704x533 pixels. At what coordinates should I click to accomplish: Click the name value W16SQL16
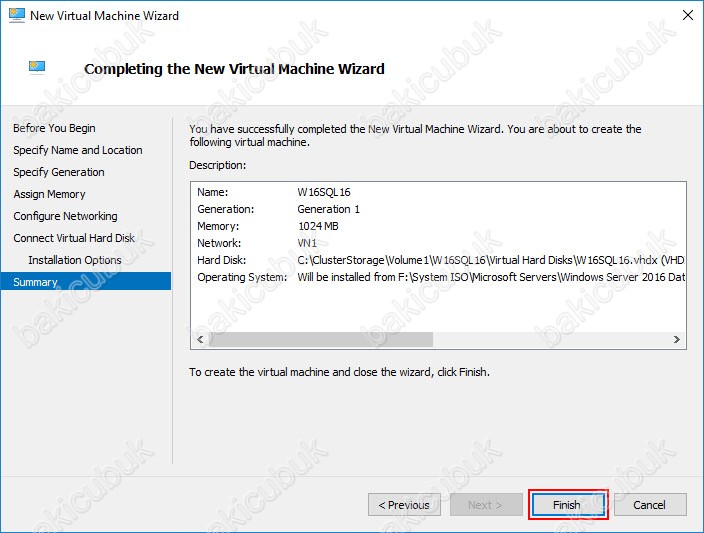pyautogui.click(x=324, y=192)
